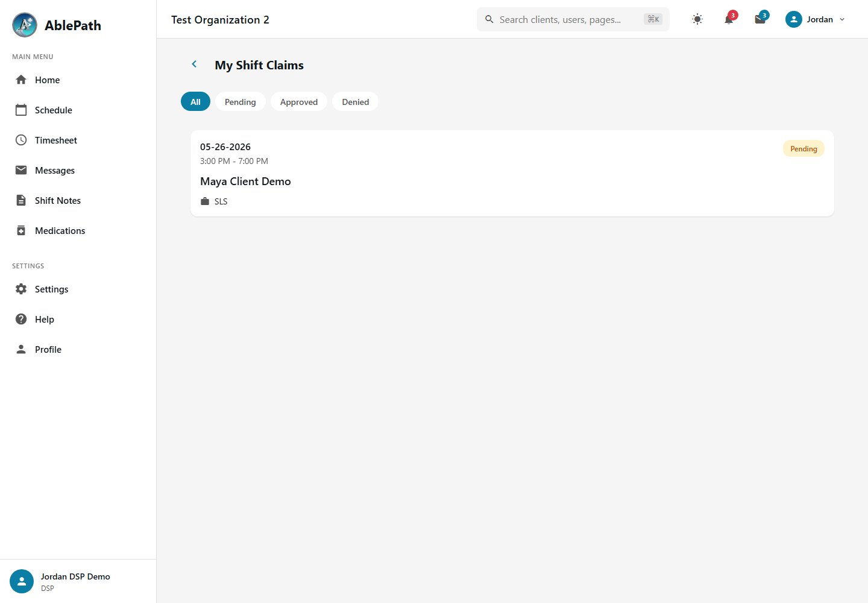Click the Jordan DSP Demo avatar at bottom

tap(22, 581)
